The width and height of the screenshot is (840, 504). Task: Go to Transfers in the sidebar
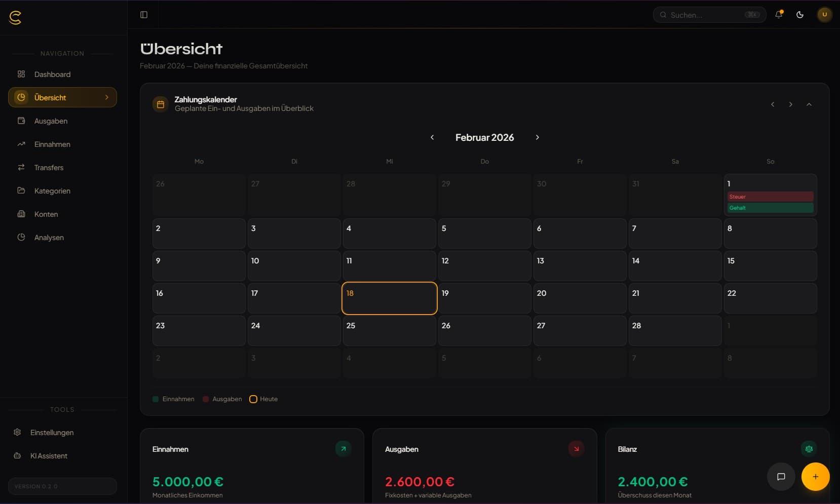[48, 167]
